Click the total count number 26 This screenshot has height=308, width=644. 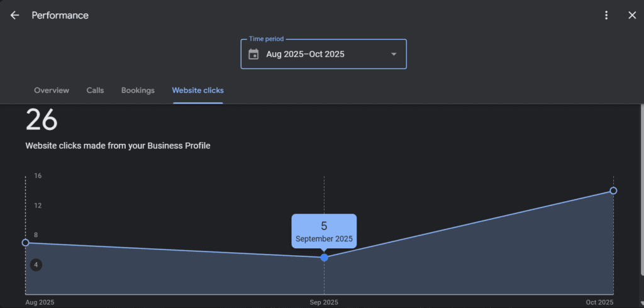pos(42,120)
